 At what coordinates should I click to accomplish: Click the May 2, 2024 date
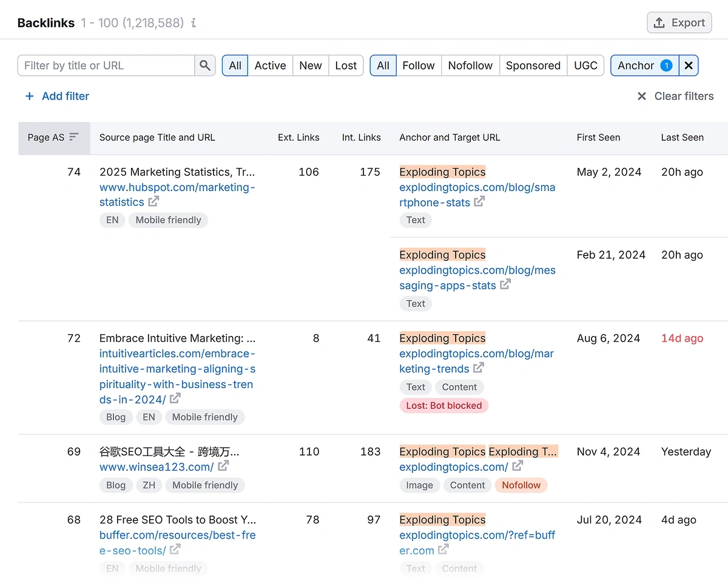[x=609, y=172]
